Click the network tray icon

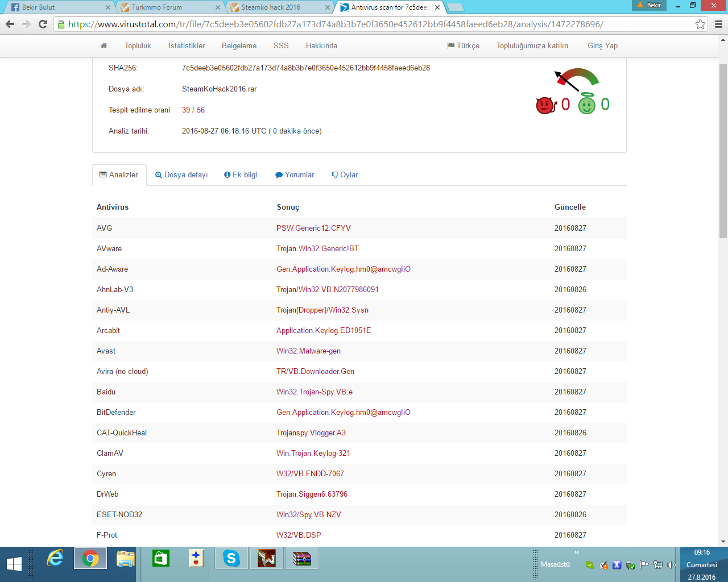[x=658, y=565]
